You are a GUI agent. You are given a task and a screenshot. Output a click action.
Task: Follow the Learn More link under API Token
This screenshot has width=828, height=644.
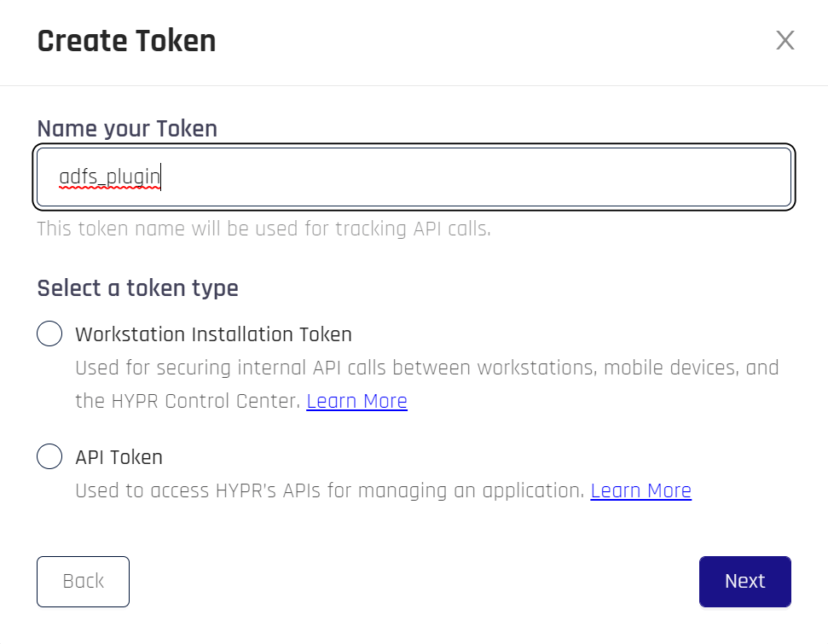(640, 490)
